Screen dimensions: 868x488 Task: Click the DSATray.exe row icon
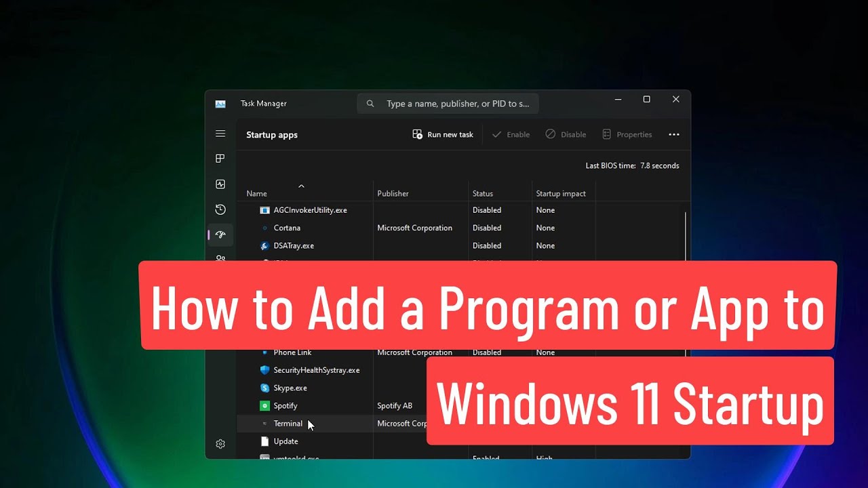264,245
